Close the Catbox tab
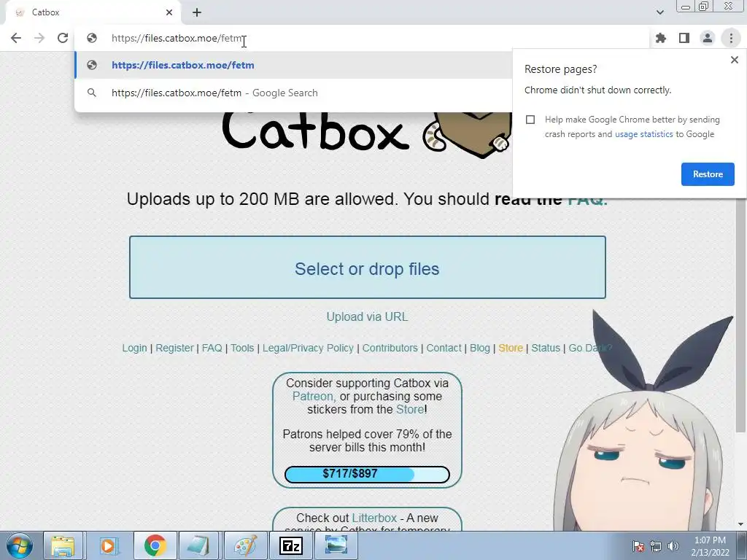 [169, 12]
